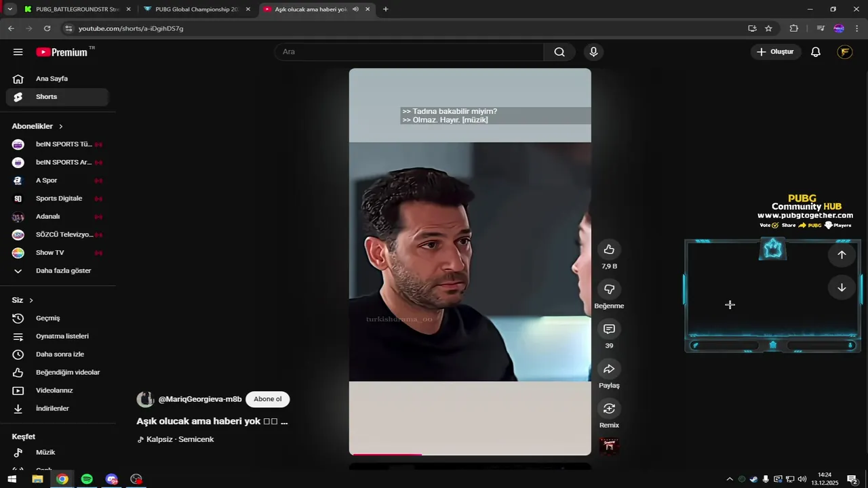Open Chrome extensions puzzle icon

794,28
